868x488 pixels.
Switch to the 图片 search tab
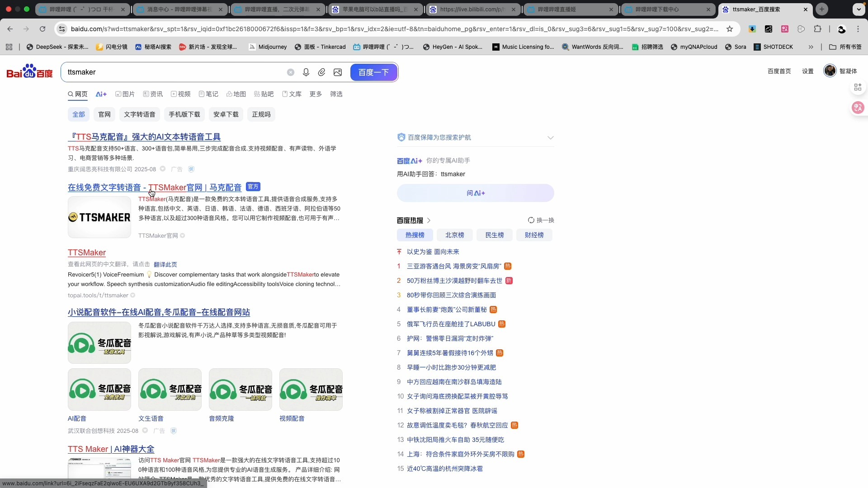125,94
